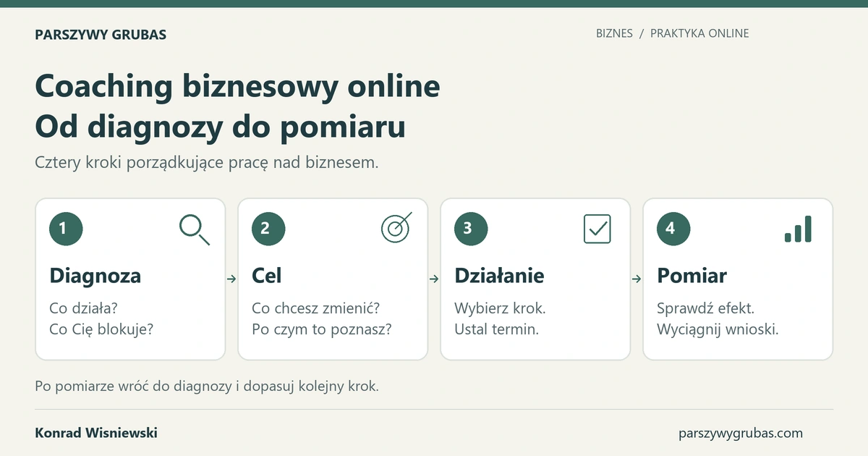Click the text 'Wybierz krok.'
The width and height of the screenshot is (868, 456).
[x=500, y=308]
